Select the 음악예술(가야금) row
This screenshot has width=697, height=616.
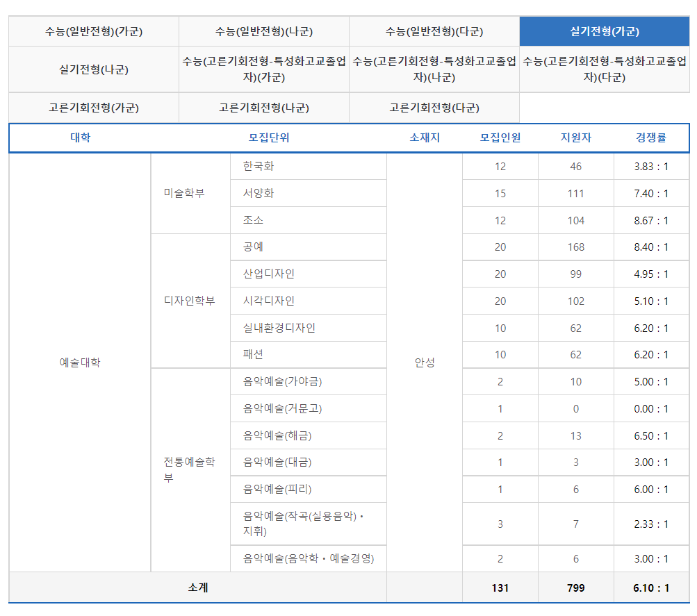(309, 381)
